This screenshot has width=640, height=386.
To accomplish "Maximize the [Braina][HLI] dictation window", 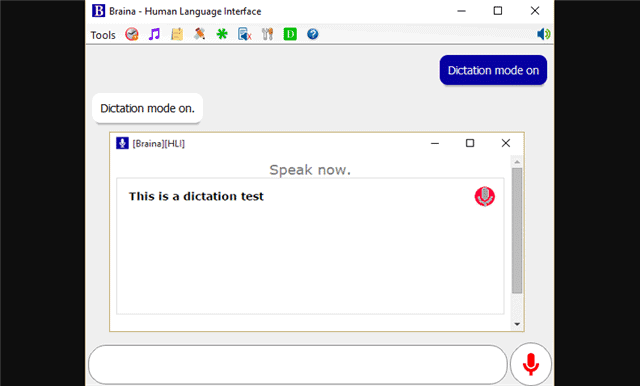I will pos(470,143).
